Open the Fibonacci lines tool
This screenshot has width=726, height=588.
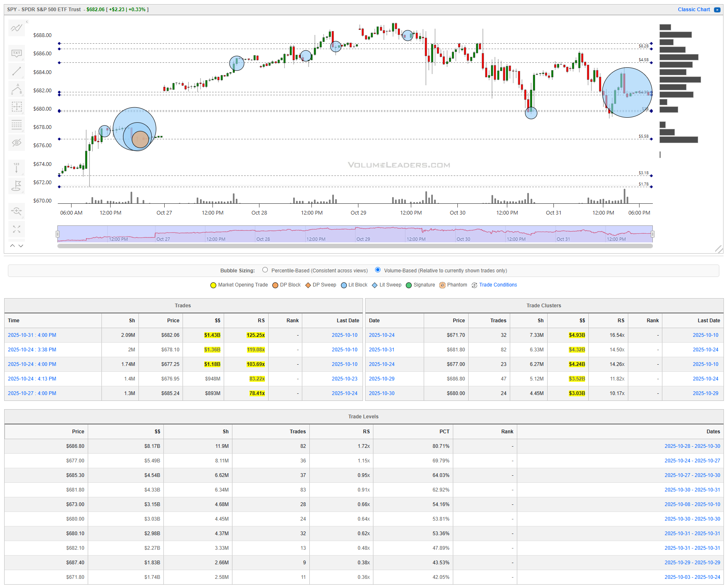17,125
